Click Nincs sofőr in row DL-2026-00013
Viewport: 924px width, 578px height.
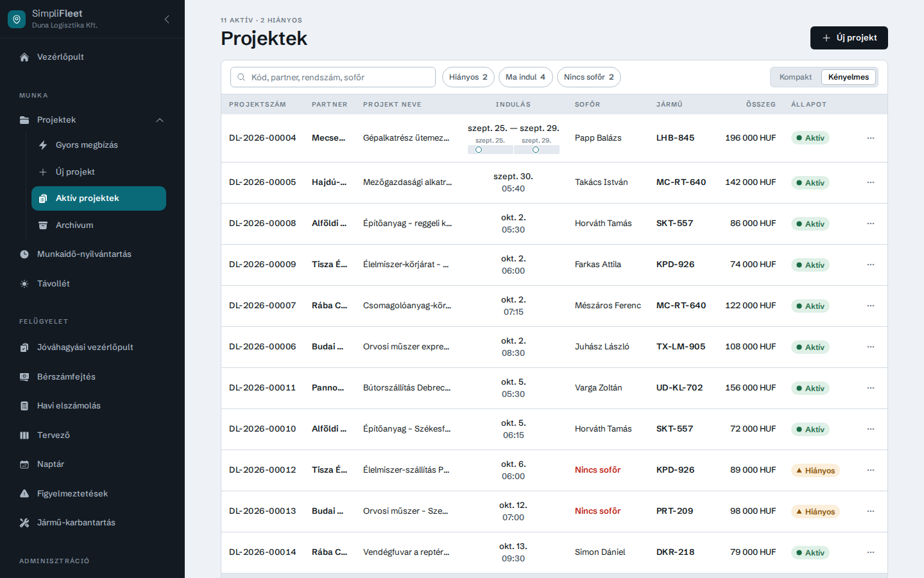coord(597,511)
